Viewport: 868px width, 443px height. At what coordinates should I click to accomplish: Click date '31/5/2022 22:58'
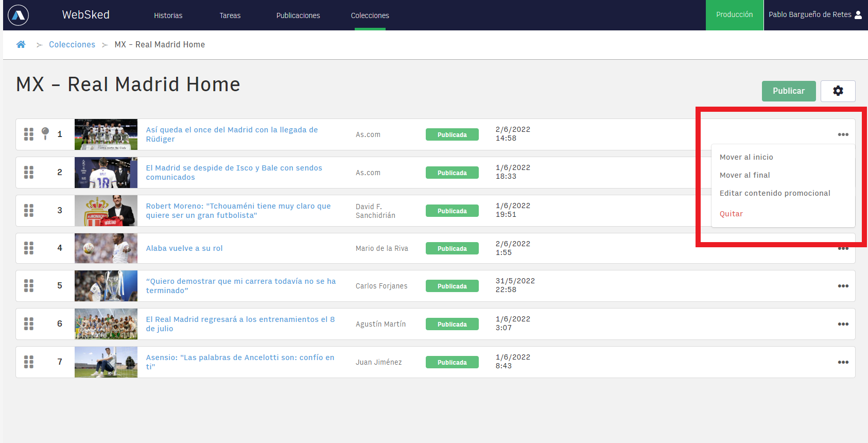point(515,285)
